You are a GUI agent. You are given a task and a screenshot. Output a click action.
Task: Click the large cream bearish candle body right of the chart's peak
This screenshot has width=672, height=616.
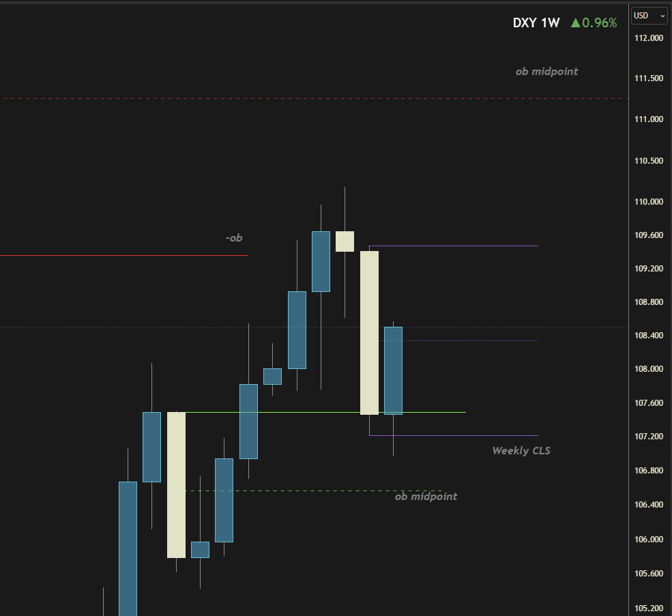369,333
